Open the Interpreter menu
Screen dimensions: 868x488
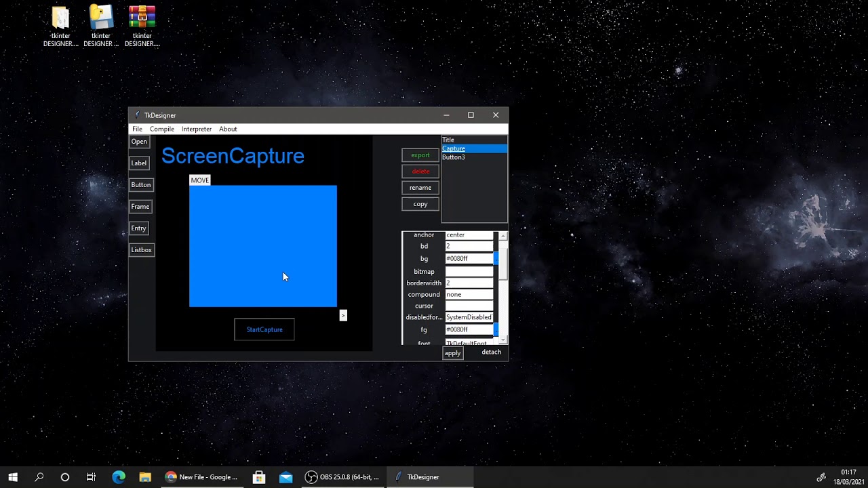197,129
